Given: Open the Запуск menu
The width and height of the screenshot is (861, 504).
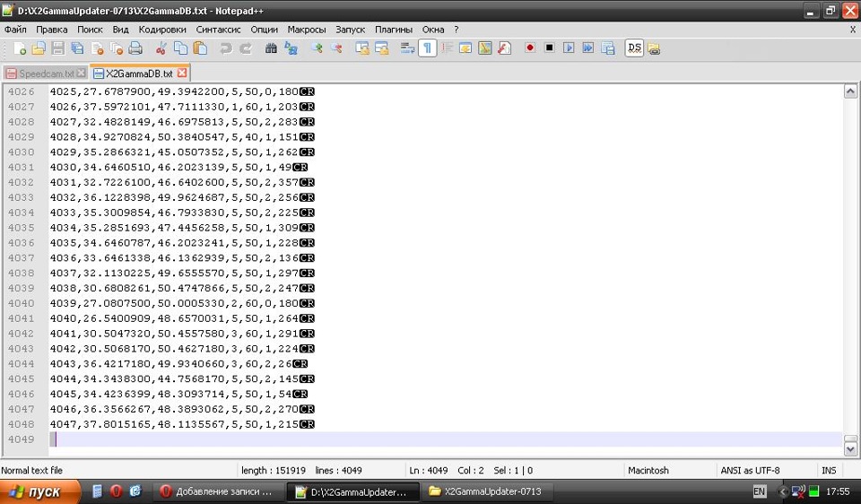Looking at the screenshot, I should coord(350,30).
